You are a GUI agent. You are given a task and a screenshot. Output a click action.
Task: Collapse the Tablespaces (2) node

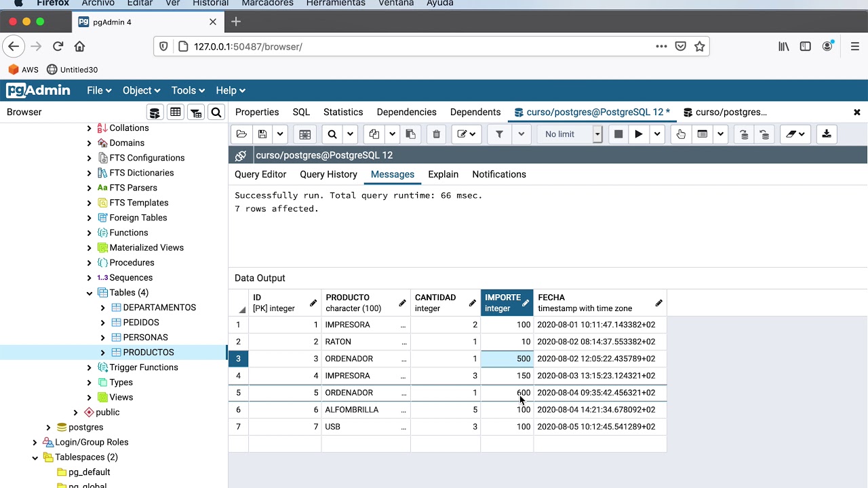click(35, 457)
